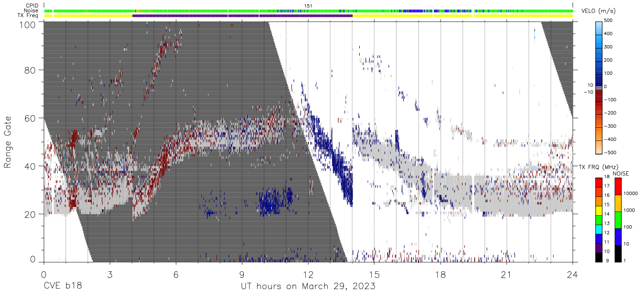Click the 40 tick on the Range Gate axis
The width and height of the screenshot is (644, 297).
tap(30, 167)
